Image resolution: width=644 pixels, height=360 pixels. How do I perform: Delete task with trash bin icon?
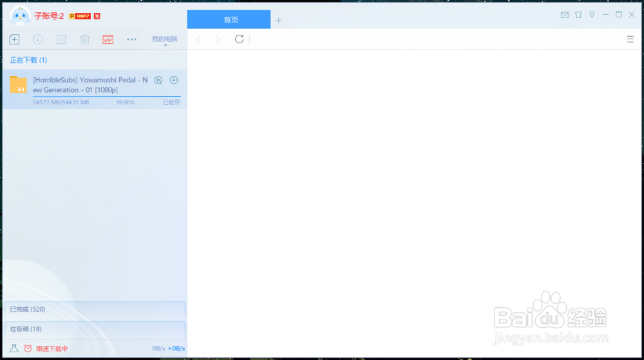point(84,39)
